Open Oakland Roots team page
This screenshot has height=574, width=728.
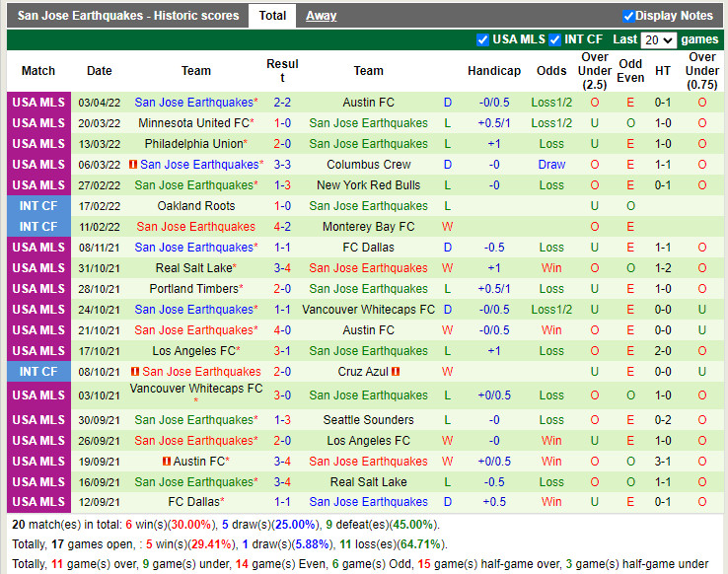(x=196, y=206)
